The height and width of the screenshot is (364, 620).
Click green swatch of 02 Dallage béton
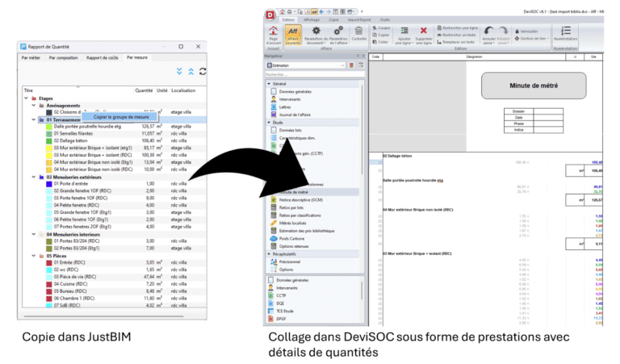coord(49,140)
